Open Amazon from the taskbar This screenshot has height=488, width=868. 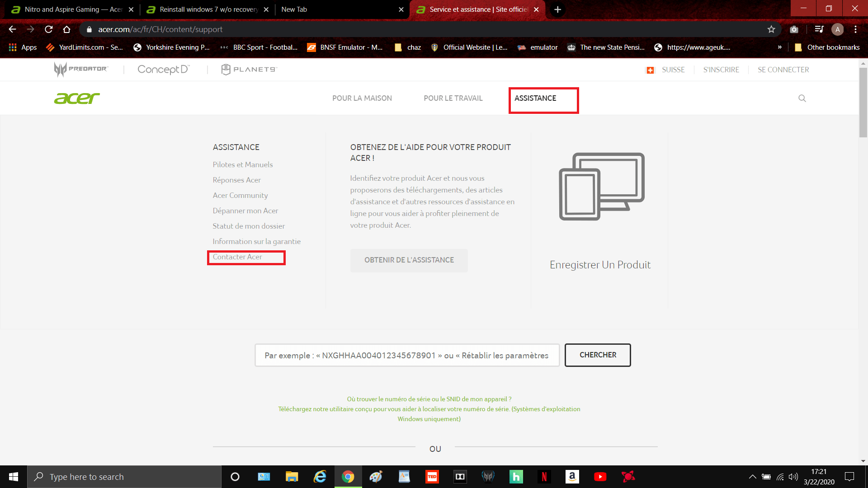(x=572, y=477)
